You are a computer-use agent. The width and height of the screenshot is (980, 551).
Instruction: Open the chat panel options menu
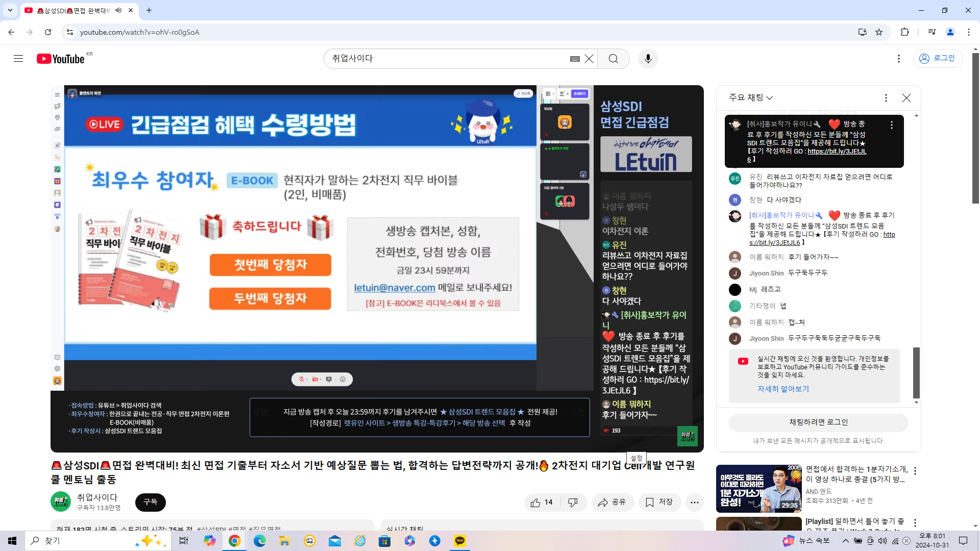click(886, 98)
